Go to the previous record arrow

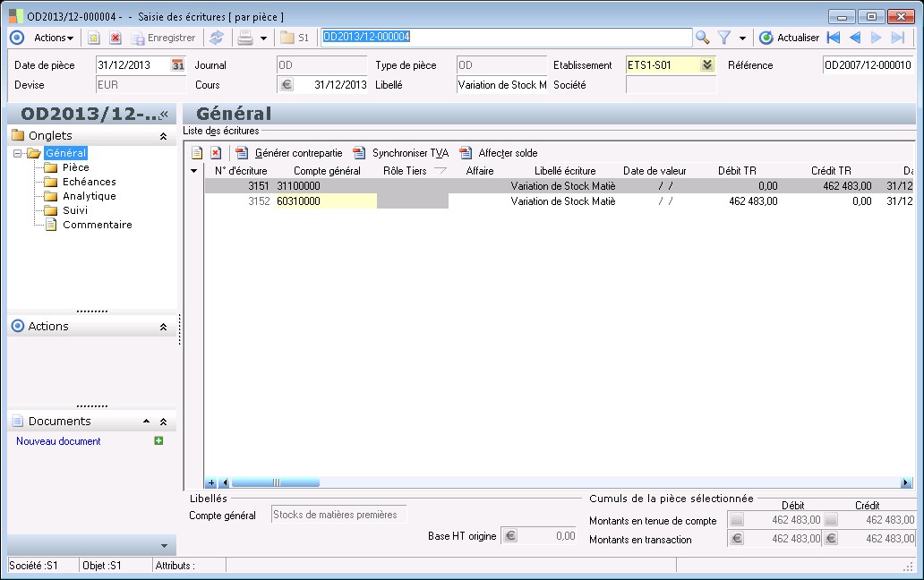855,38
